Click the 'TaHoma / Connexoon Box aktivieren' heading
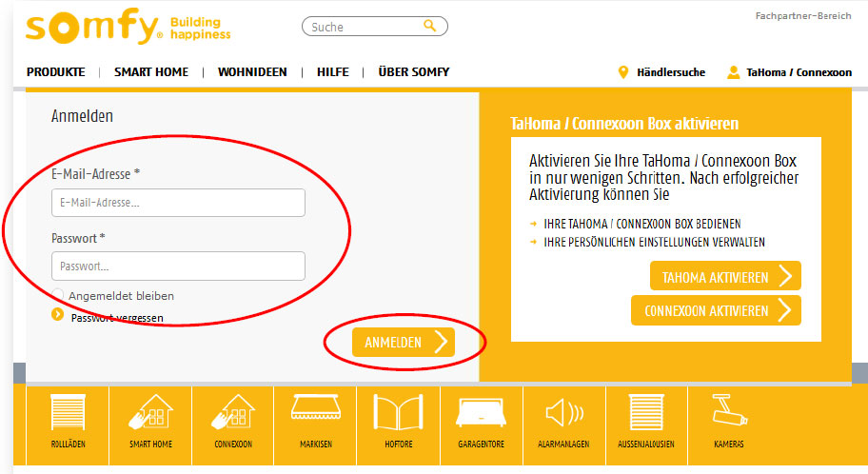The image size is (868, 474). (624, 124)
